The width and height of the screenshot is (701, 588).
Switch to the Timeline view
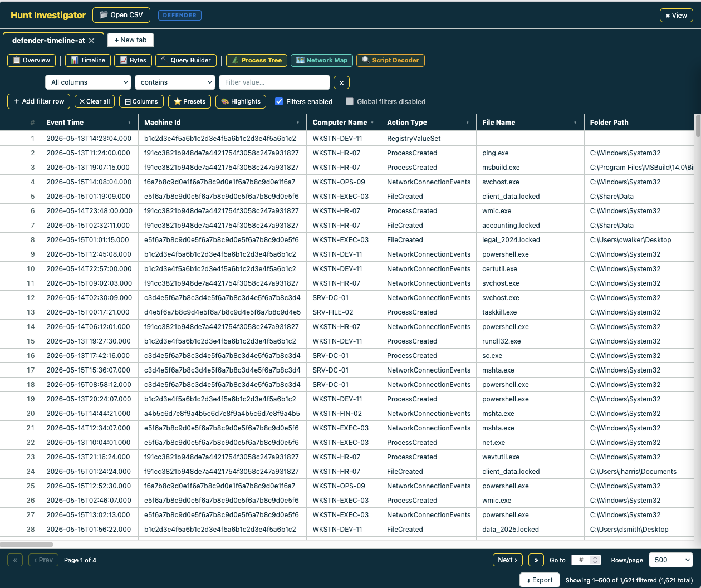88,60
